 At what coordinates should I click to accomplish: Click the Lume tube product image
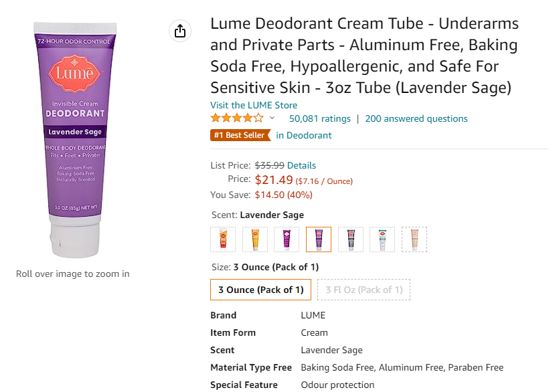point(75,140)
